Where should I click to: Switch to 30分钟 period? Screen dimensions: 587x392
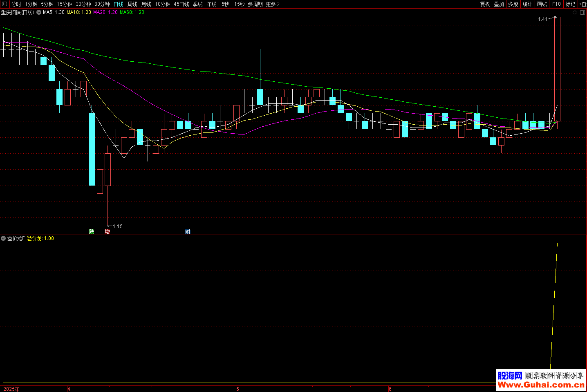(83, 4)
